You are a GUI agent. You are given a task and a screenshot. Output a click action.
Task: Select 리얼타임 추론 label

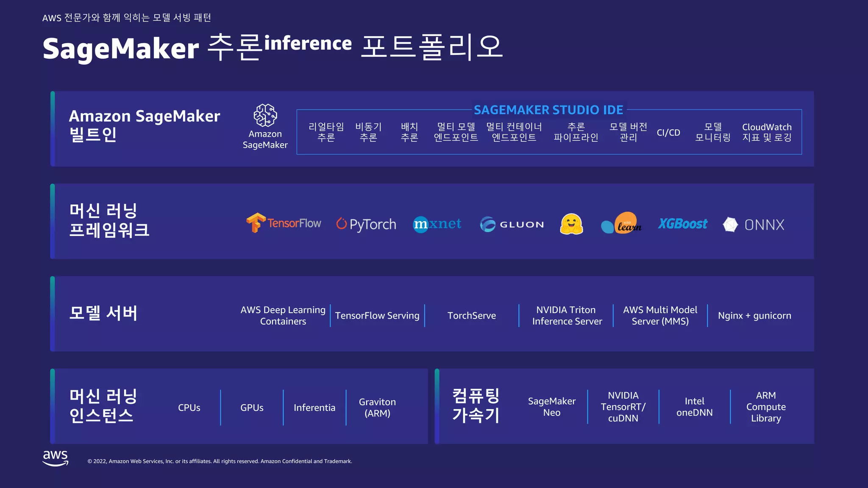point(326,132)
